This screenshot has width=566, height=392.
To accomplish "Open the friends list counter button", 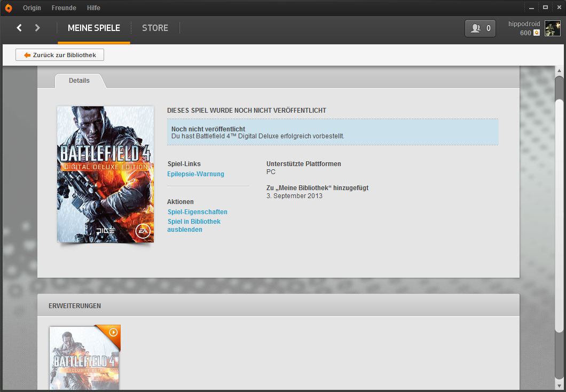I will click(x=480, y=28).
